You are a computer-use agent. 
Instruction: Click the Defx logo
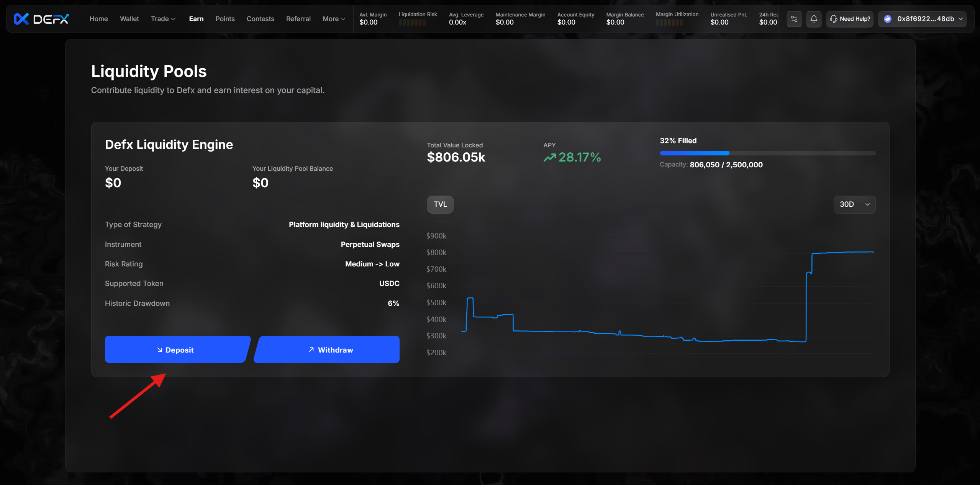[x=41, y=19]
